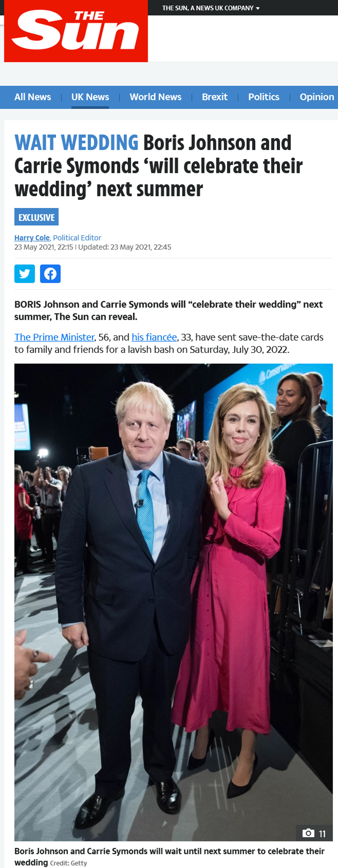Click the WAIT WEDDING headline

(x=76, y=143)
